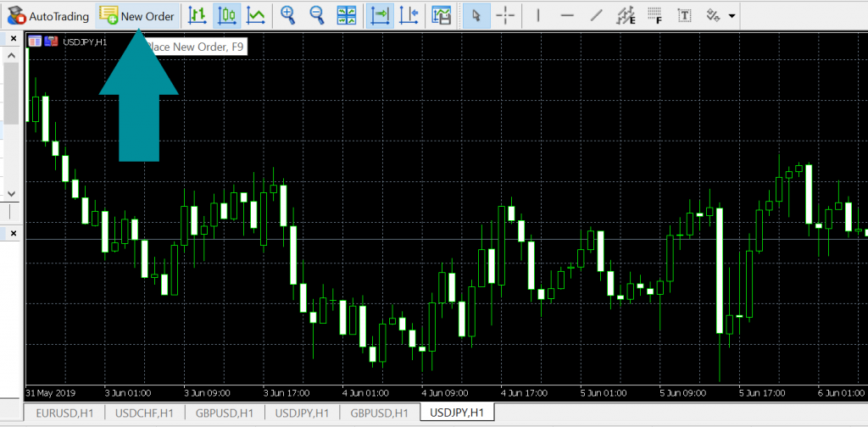Toggle chart shift from right border

pos(409,16)
